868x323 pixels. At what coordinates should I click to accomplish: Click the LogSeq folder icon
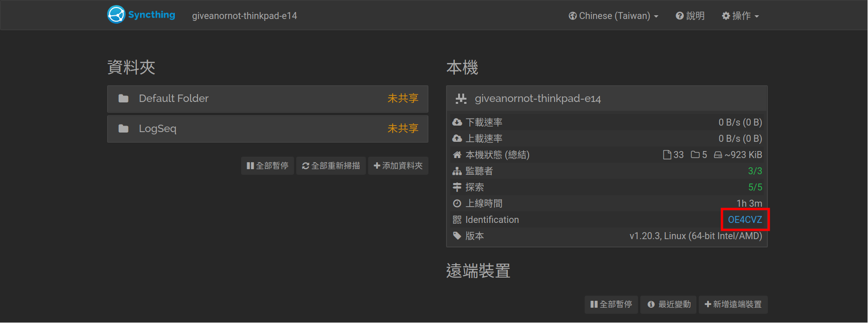pyautogui.click(x=123, y=128)
